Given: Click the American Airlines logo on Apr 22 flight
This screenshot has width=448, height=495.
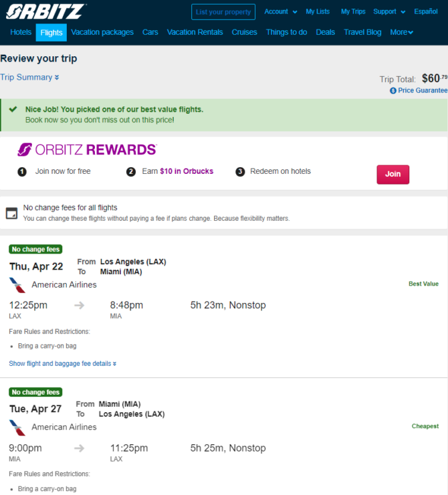Looking at the screenshot, I should coord(17,285).
